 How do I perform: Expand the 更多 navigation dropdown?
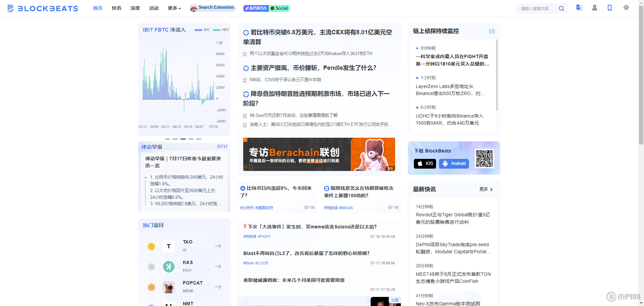174,8
